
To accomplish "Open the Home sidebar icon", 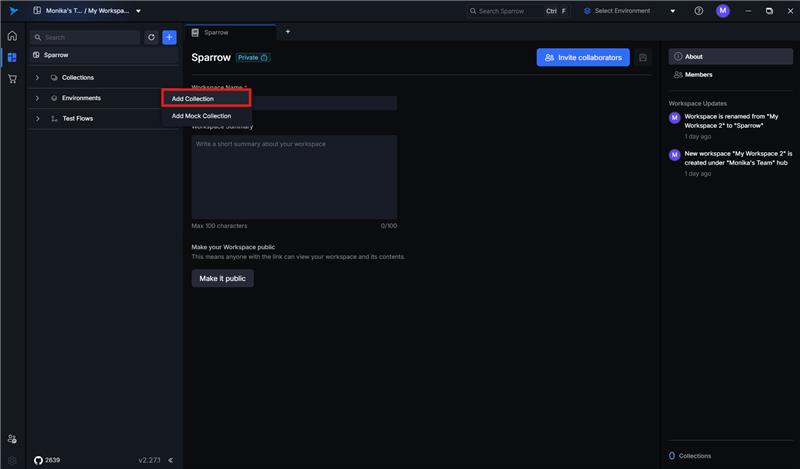I will coord(12,36).
